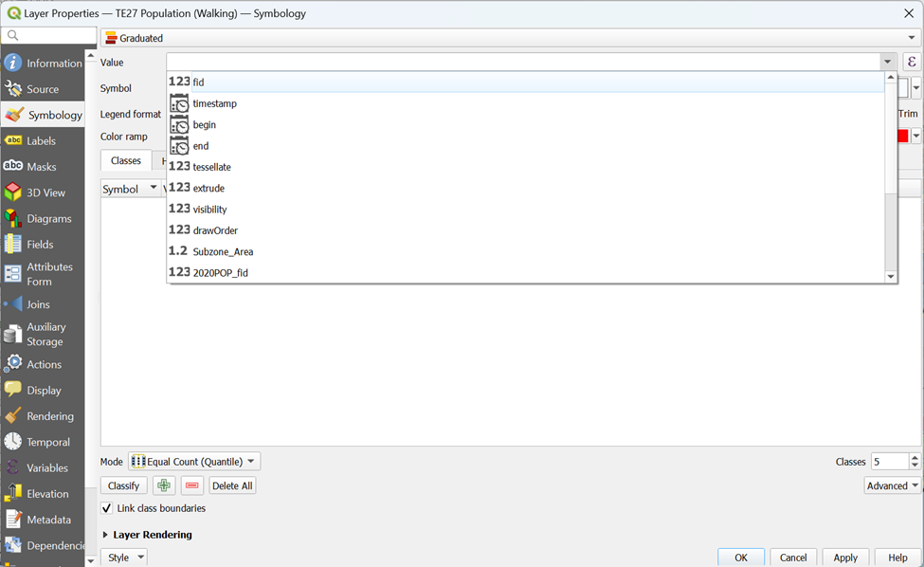Viewport: 924px width, 567px height.
Task: Switch to the Classes tab
Action: pos(126,161)
